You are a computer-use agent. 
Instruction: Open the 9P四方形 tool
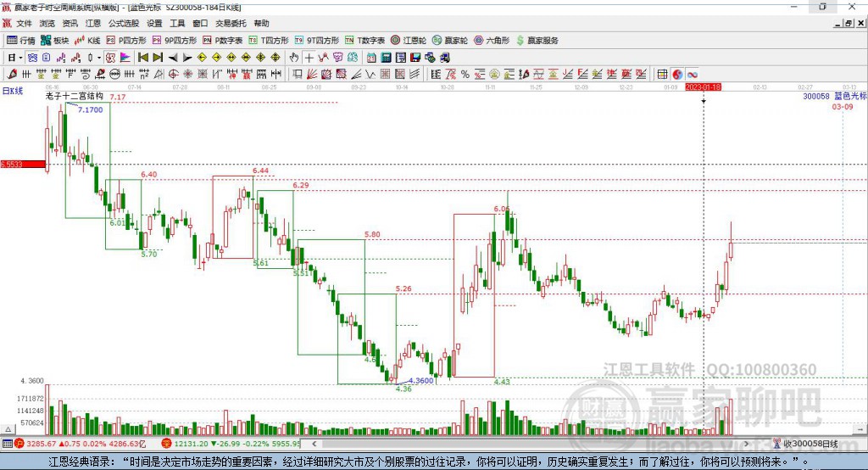pos(175,41)
